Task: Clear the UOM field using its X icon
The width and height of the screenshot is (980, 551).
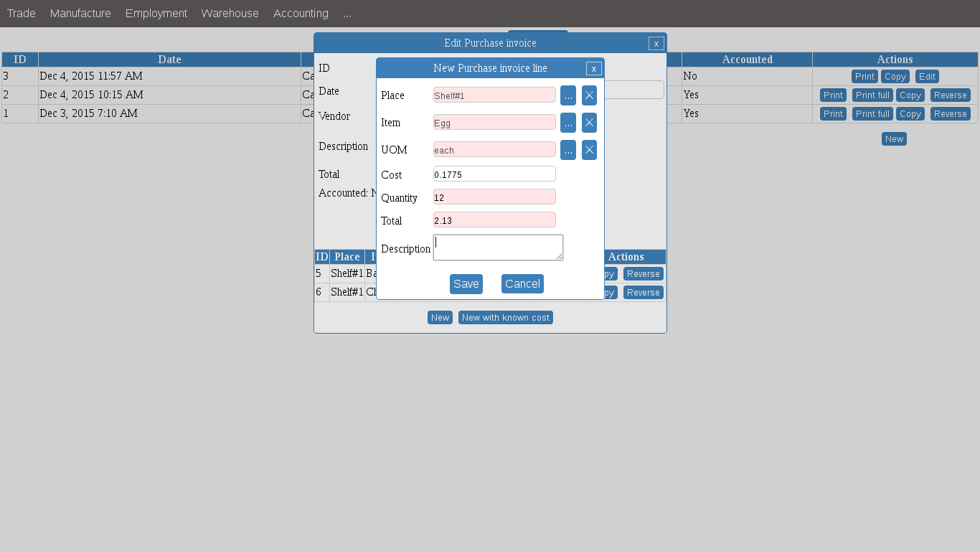Action: [589, 149]
